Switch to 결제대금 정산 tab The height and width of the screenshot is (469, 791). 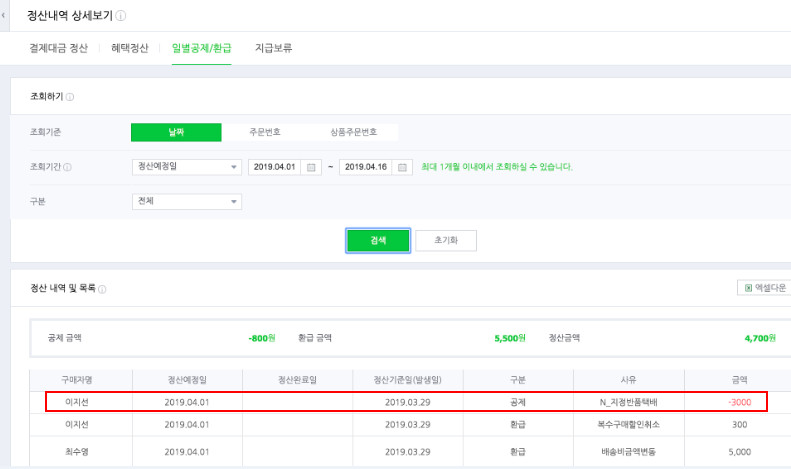[x=58, y=48]
